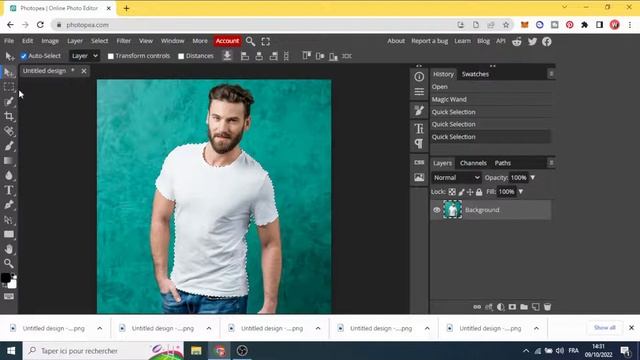
Task: Open the Report a bug link
Action: pos(429,41)
